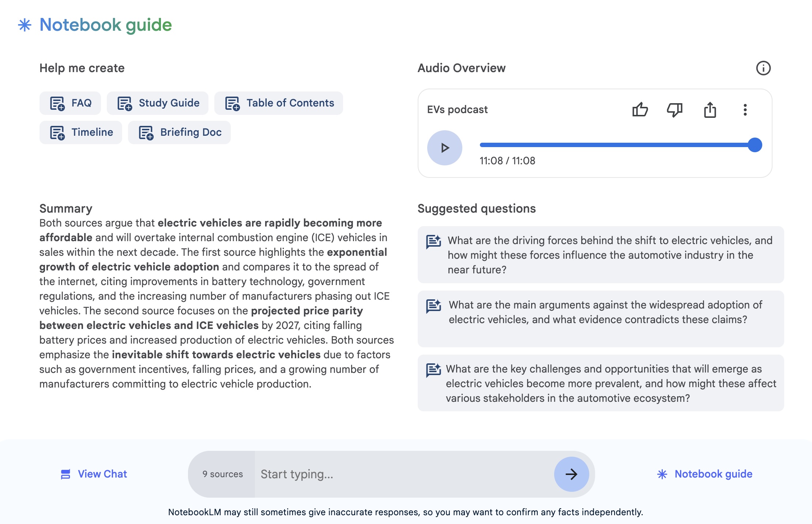812x524 pixels.
Task: Click the send arrow button
Action: point(571,474)
